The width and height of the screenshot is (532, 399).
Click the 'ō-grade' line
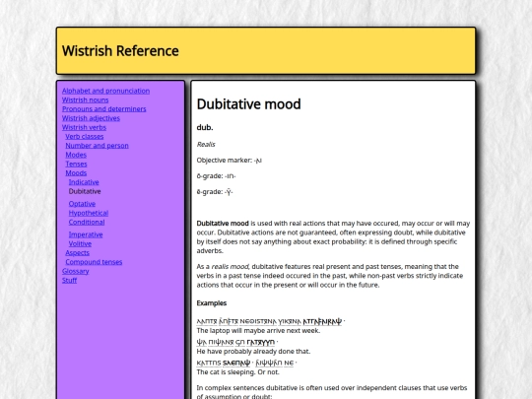pyautogui.click(x=216, y=176)
